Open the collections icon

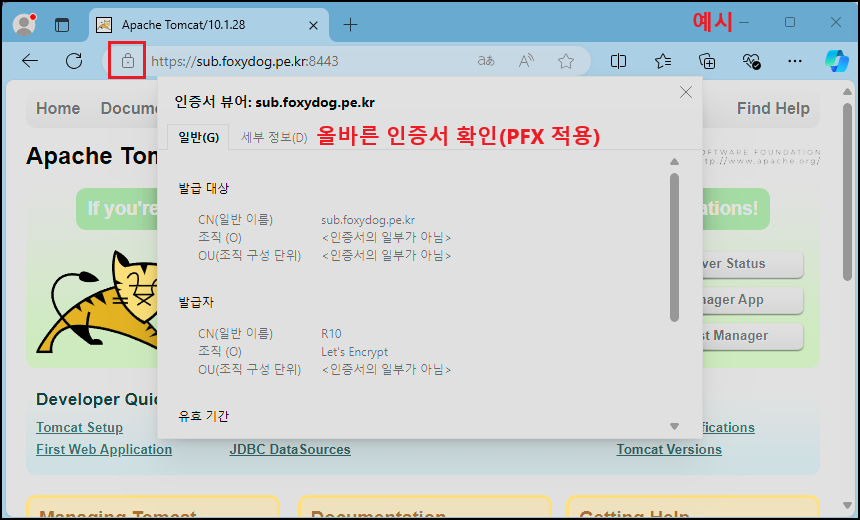707,61
